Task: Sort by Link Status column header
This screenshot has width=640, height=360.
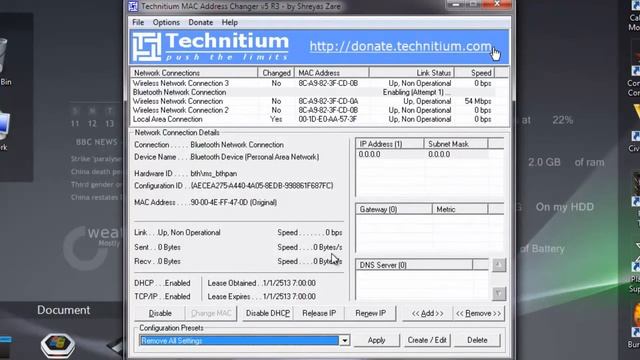Action: click(411, 73)
